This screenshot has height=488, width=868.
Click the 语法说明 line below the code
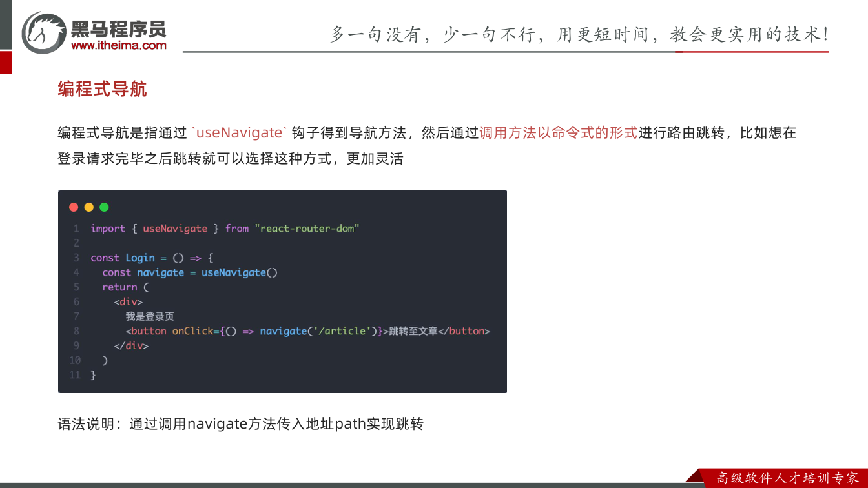(x=240, y=424)
